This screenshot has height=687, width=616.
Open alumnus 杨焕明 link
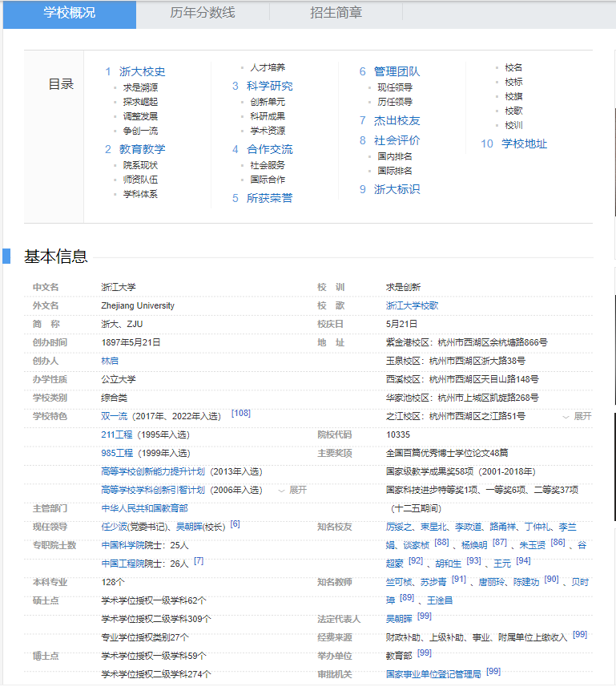click(x=474, y=545)
